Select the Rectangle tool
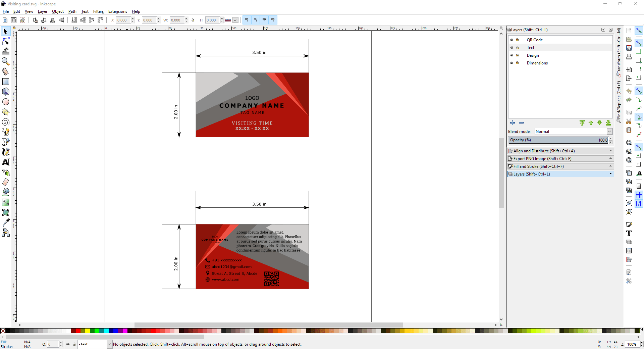 pos(5,82)
